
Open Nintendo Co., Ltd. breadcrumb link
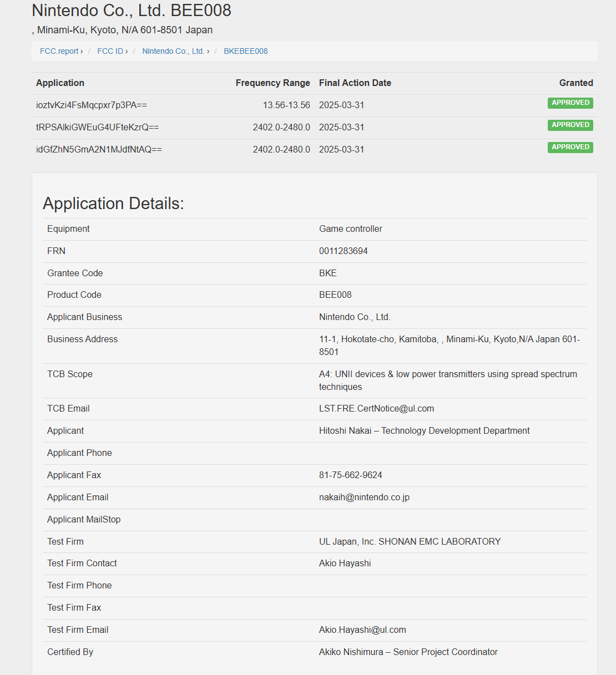pyautogui.click(x=173, y=51)
